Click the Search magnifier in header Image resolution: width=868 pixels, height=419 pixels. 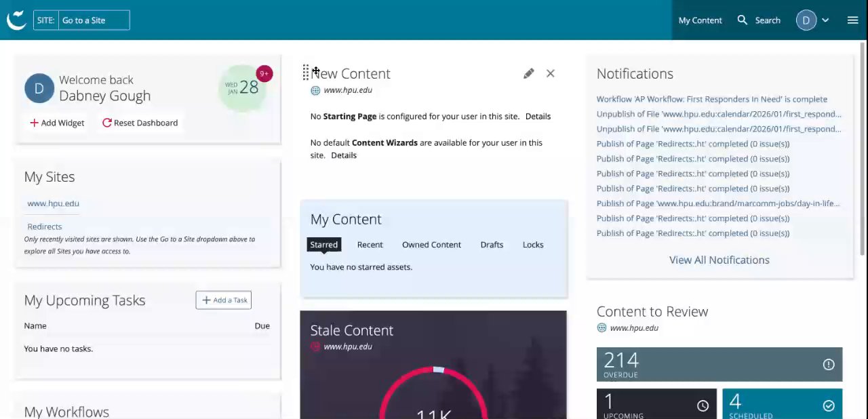tap(743, 20)
